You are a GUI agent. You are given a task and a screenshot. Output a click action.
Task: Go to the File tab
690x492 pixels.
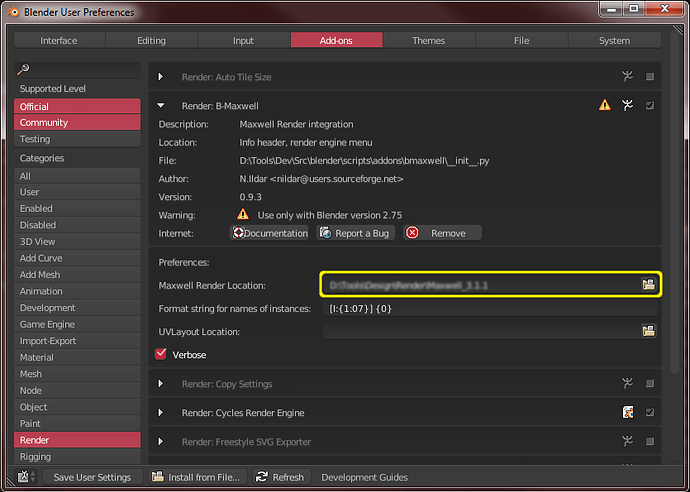[521, 40]
